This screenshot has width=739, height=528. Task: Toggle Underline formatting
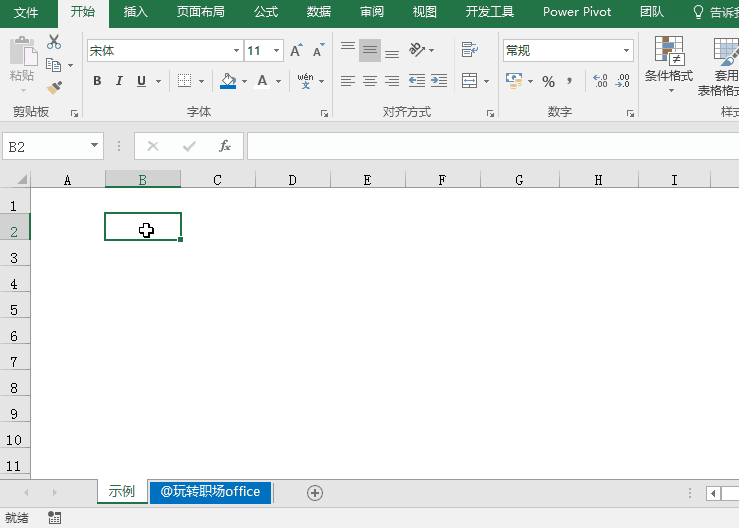pyautogui.click(x=141, y=81)
